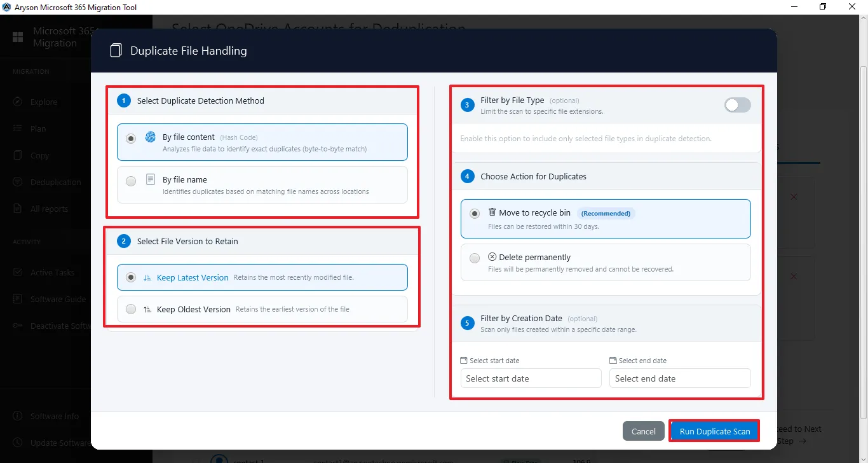Click the Select Duplicate Detection Method heading
This screenshot has height=463, width=868.
click(x=201, y=100)
